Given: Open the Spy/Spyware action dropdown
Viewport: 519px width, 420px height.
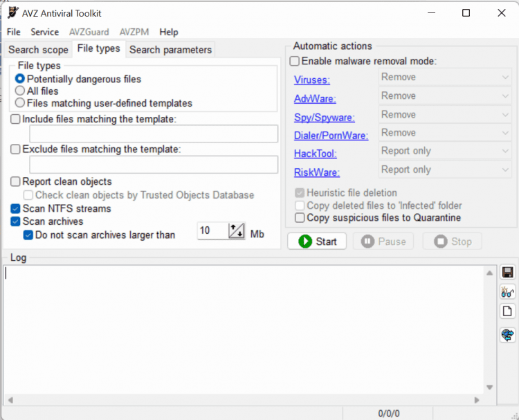Looking at the screenshot, I should [445, 115].
